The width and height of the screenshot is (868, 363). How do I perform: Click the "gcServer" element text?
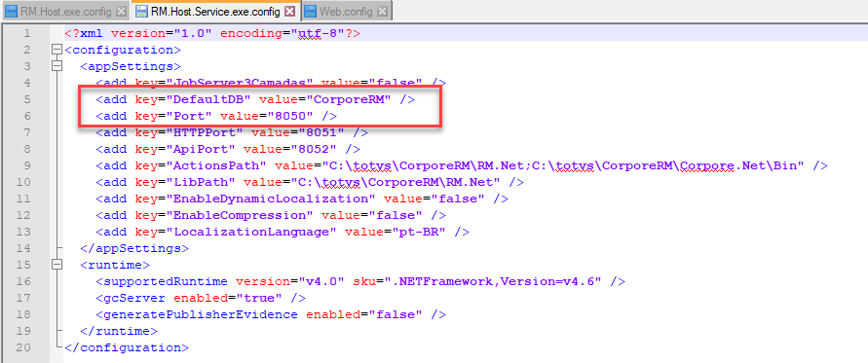(134, 298)
